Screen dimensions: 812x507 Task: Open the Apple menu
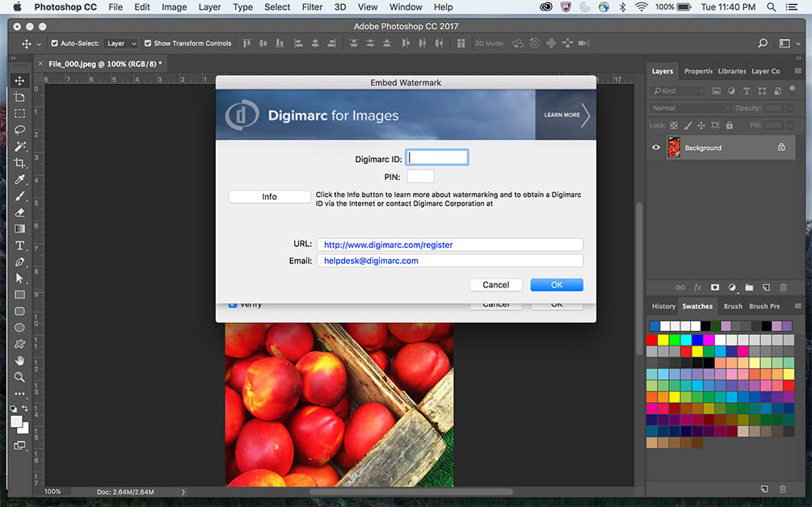[17, 7]
